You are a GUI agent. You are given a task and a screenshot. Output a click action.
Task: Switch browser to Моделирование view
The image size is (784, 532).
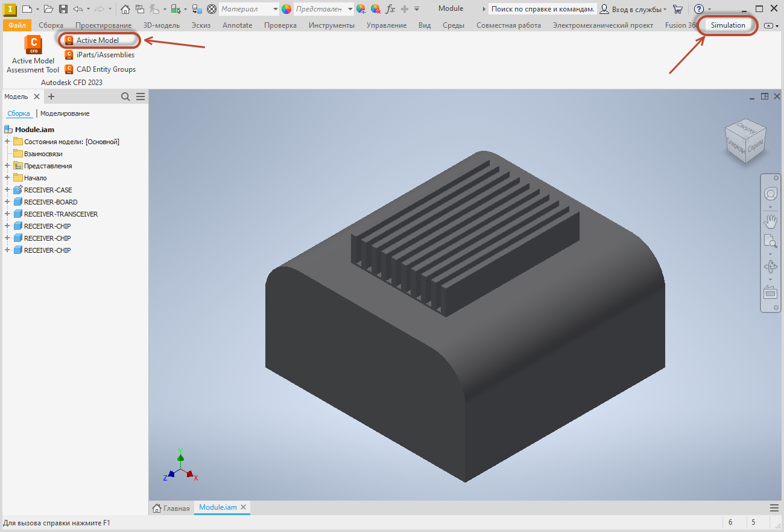coord(65,113)
